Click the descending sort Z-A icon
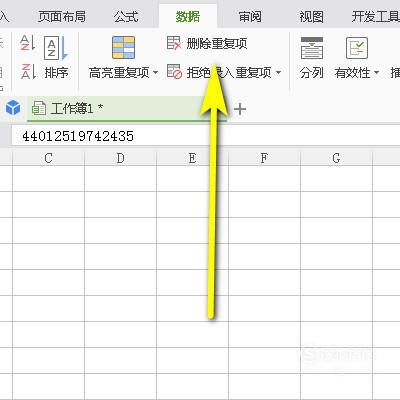Image resolution: width=400 pixels, height=400 pixels. (28, 71)
